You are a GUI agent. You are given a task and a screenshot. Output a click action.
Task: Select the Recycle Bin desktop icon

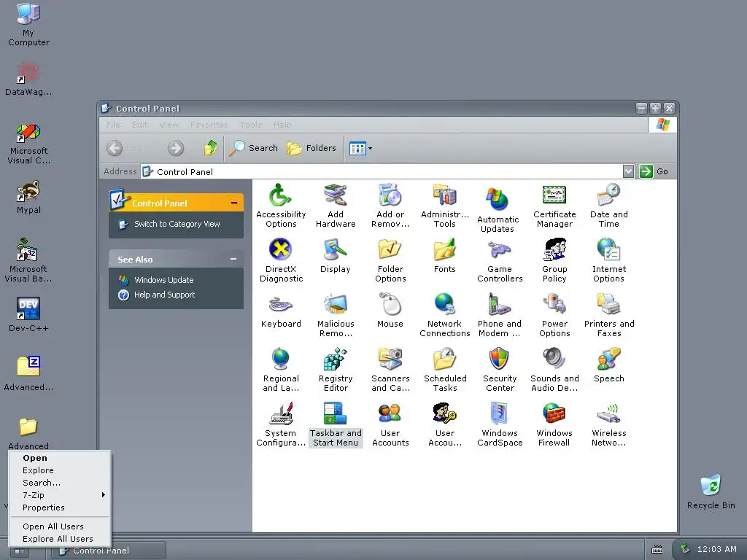tap(711, 491)
